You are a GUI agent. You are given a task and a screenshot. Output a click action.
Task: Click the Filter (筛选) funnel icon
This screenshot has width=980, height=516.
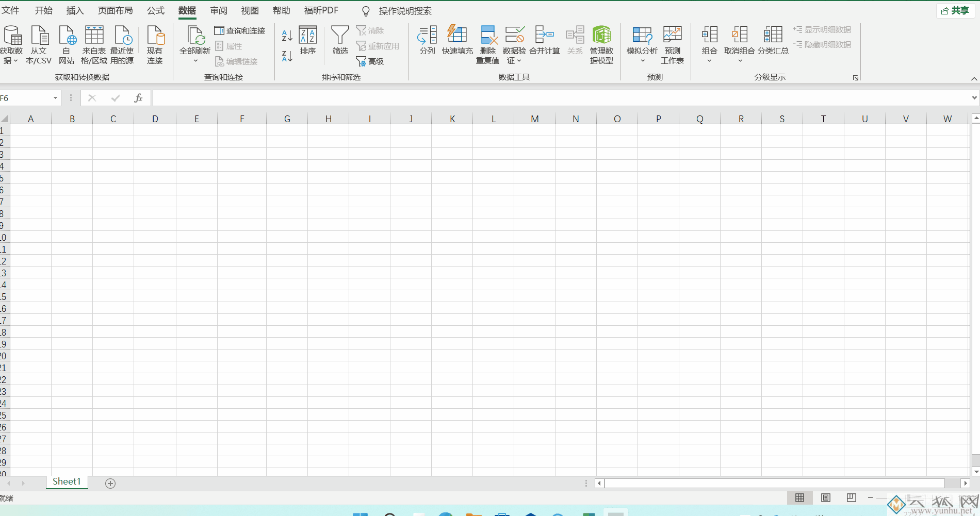(x=340, y=35)
